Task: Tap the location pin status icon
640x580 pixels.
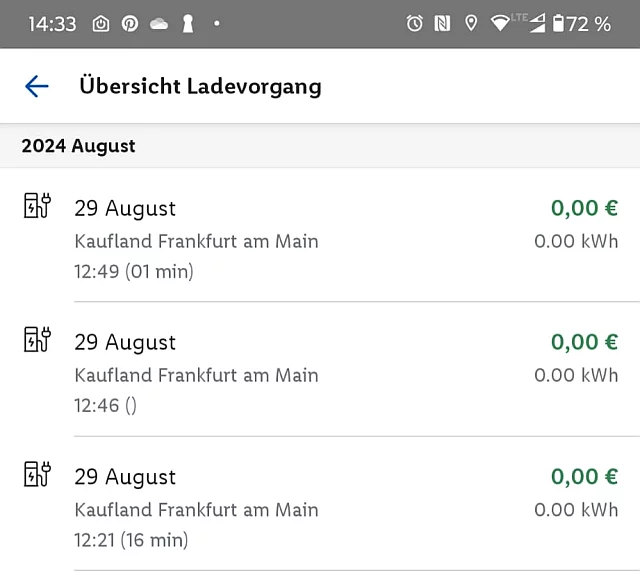Action: coord(471,23)
